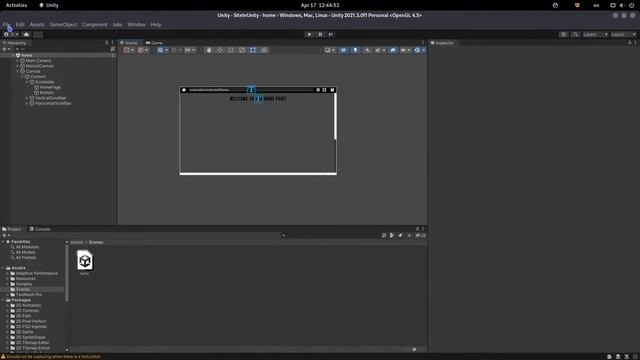This screenshot has height=360, width=640.
Task: Collapse the Content object in Hierarchy
Action: coord(22,77)
